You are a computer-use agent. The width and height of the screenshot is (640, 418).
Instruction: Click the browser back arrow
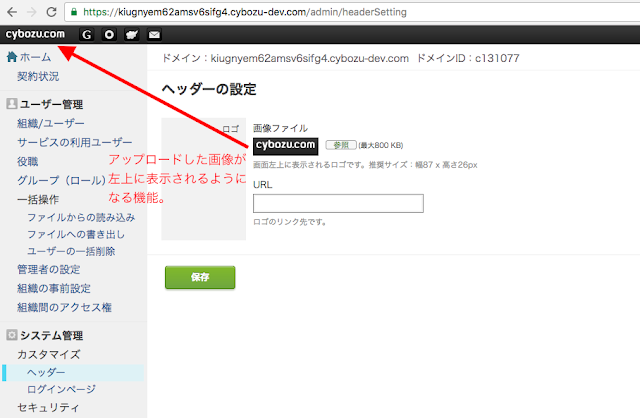12,12
